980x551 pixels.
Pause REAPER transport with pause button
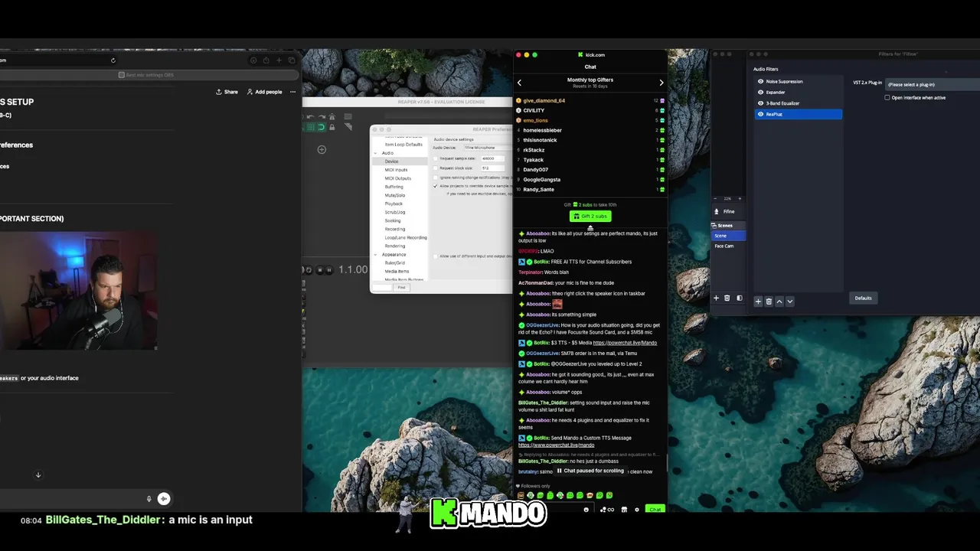tap(329, 269)
